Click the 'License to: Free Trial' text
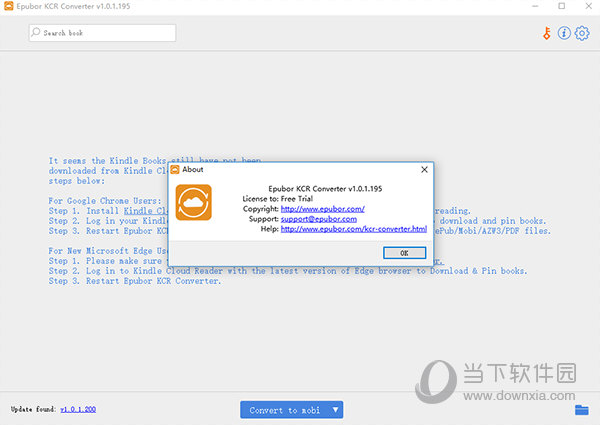 coord(278,199)
